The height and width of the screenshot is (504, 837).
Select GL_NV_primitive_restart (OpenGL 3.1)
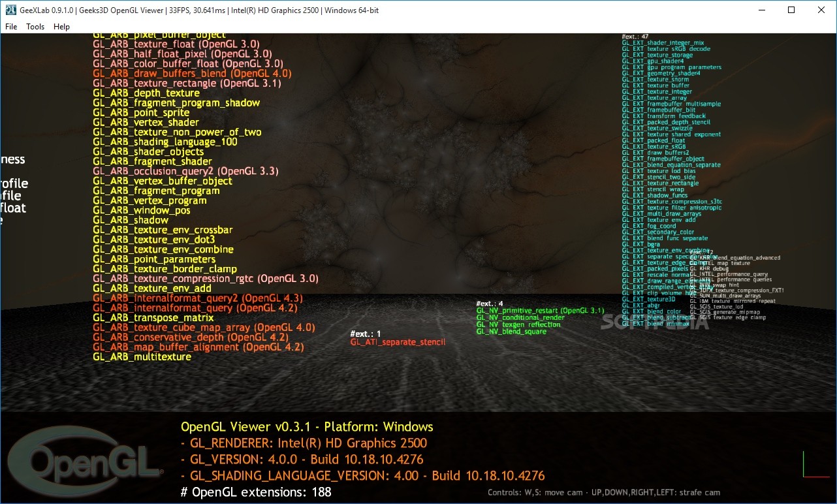pyautogui.click(x=540, y=311)
